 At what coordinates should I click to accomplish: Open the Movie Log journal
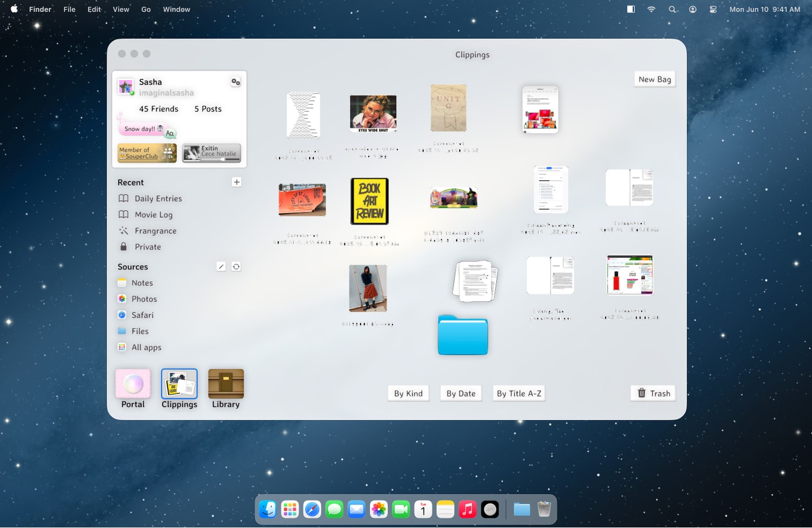coord(145,215)
